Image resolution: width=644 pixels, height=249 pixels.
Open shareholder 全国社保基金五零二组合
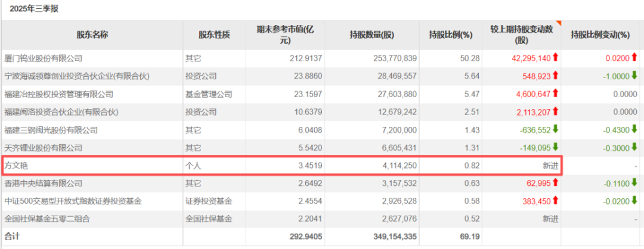[47, 219]
